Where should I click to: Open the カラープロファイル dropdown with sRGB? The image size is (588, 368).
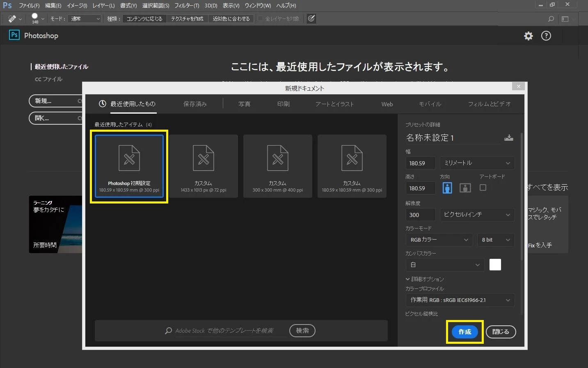coord(460,300)
